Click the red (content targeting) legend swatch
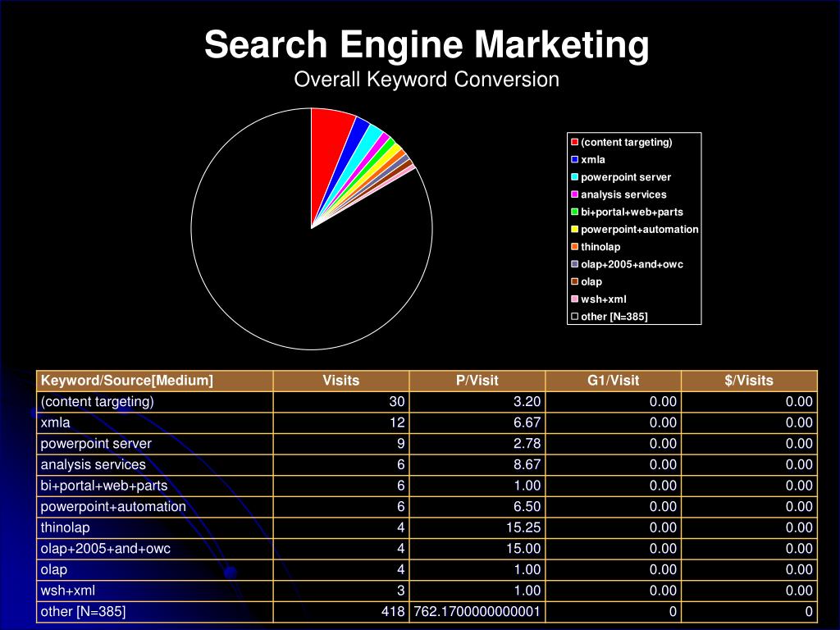840x630 pixels. 575,142
